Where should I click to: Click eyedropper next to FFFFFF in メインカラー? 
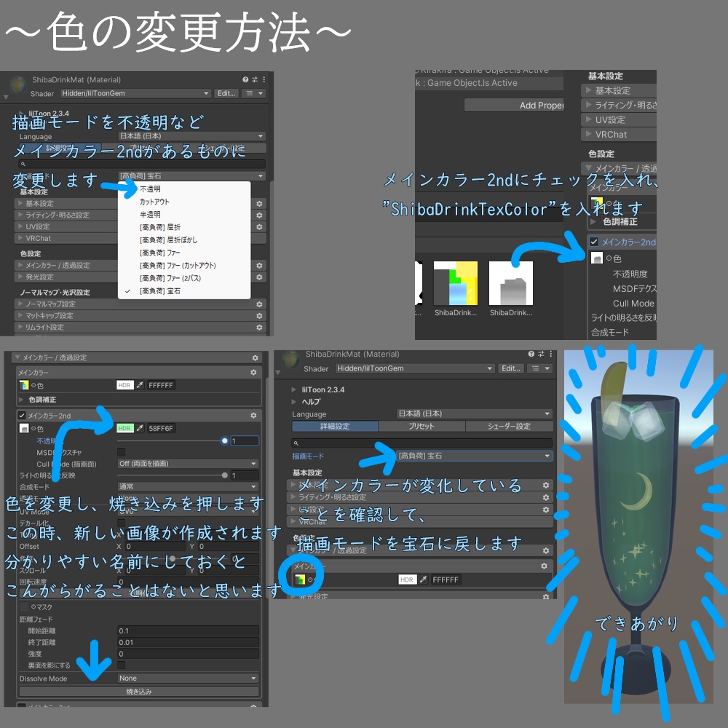(x=140, y=385)
